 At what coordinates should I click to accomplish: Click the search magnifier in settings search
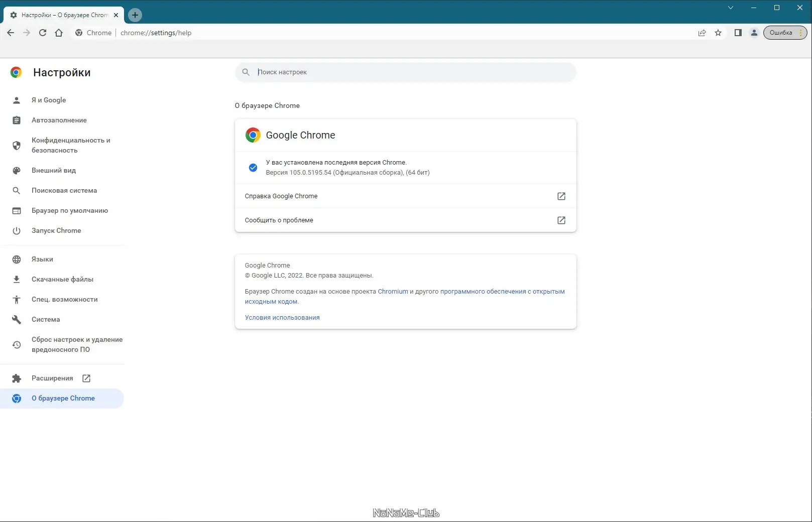click(x=246, y=72)
